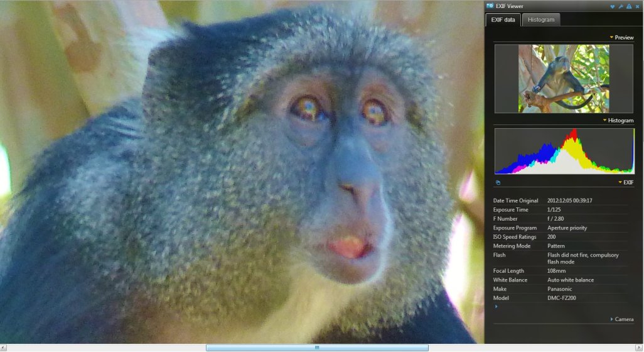Collapse the EXIF section
Viewport: 644px width, 352px height.
pyautogui.click(x=626, y=182)
